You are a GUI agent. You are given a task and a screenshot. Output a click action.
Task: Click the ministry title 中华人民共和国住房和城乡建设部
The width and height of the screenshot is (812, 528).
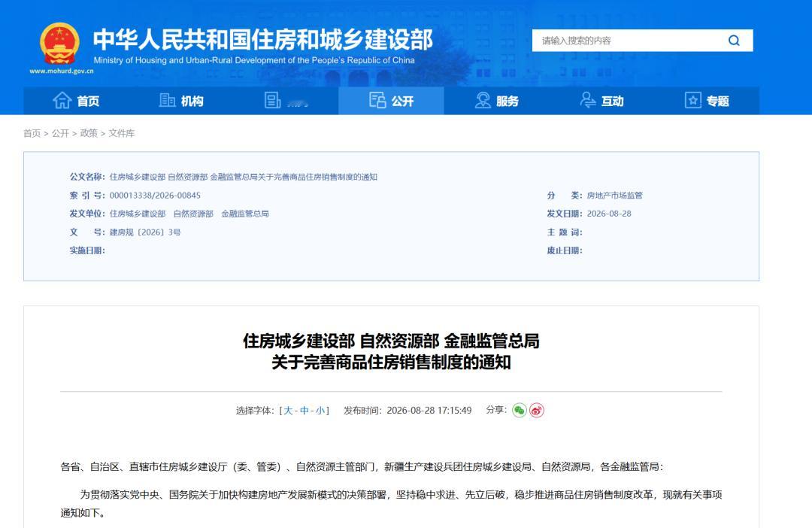pyautogui.click(x=263, y=40)
